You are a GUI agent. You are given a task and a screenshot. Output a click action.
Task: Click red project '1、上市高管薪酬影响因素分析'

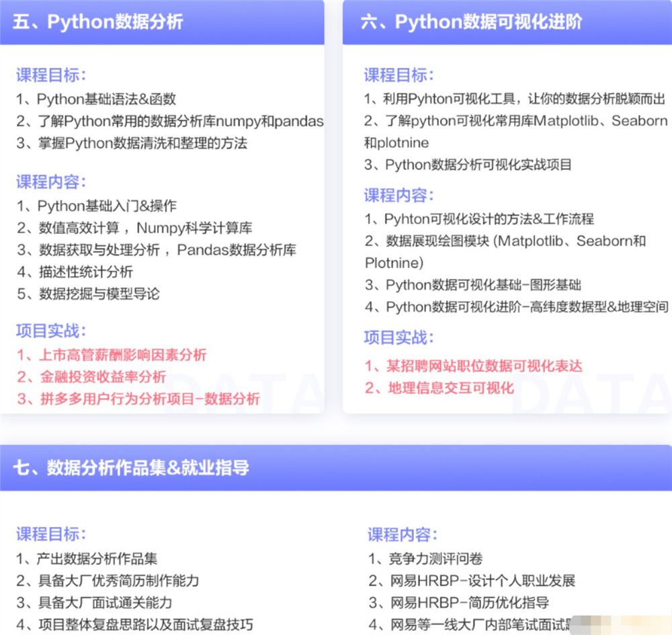[112, 355]
